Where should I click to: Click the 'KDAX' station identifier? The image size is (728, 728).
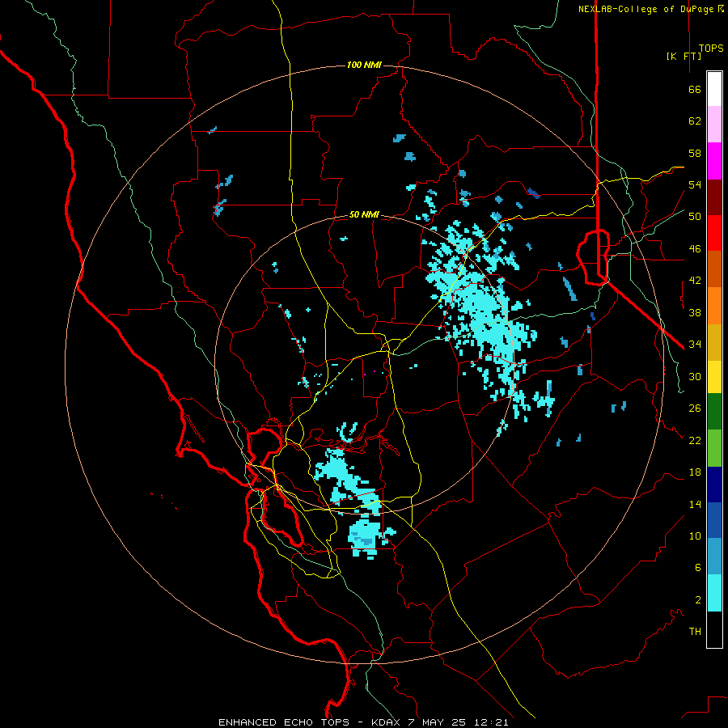click(x=387, y=722)
